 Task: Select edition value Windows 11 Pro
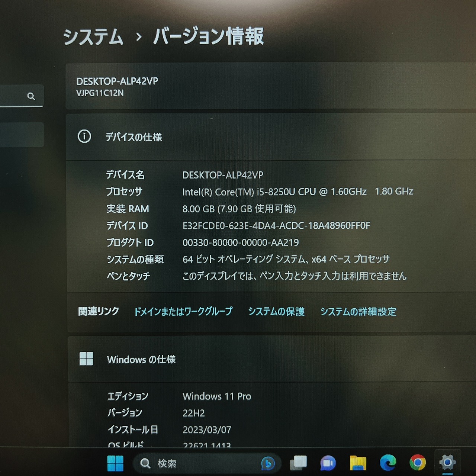(217, 396)
